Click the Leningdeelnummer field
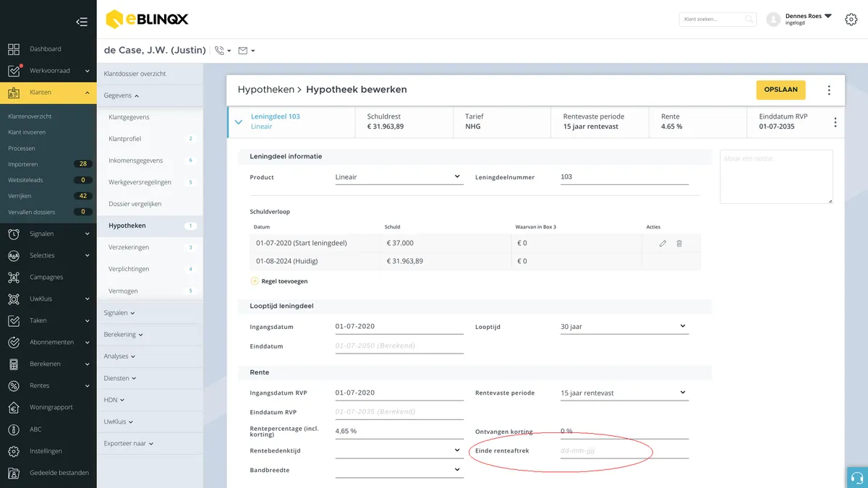Viewport: 868px width, 488px height. tap(624, 177)
